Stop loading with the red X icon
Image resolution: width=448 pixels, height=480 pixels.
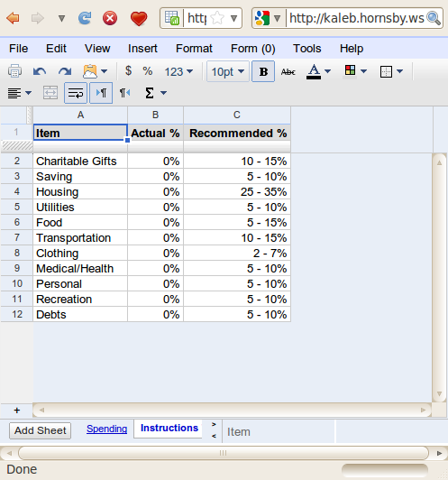[110, 18]
